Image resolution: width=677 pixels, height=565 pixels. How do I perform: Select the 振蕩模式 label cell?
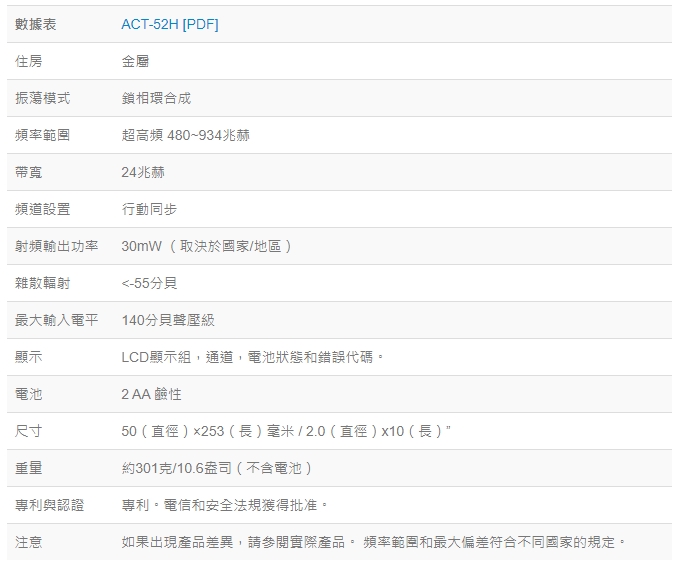43,98
